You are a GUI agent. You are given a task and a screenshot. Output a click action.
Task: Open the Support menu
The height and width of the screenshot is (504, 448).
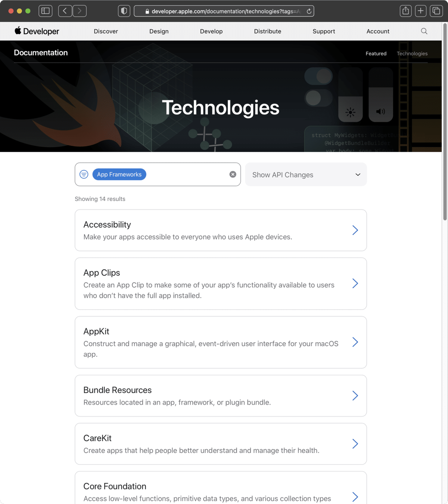tap(324, 31)
